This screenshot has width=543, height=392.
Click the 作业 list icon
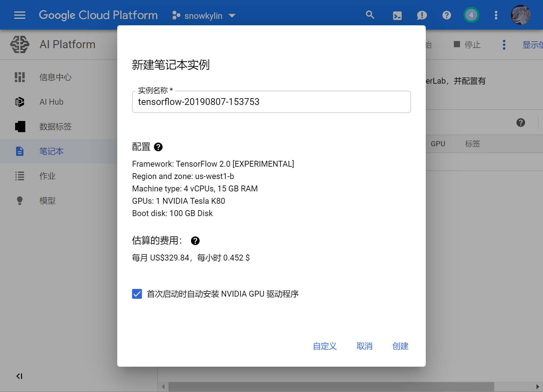click(x=20, y=176)
